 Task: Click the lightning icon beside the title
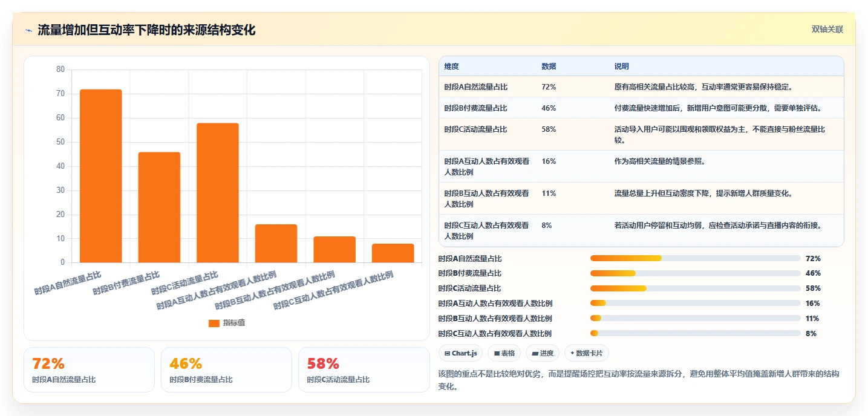pos(28,30)
